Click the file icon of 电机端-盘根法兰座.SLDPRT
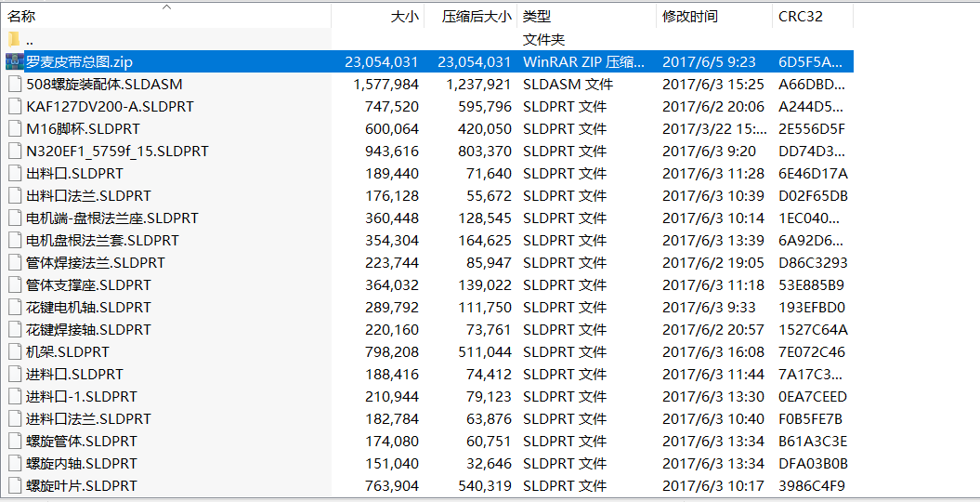The height and width of the screenshot is (502, 980). point(15,218)
